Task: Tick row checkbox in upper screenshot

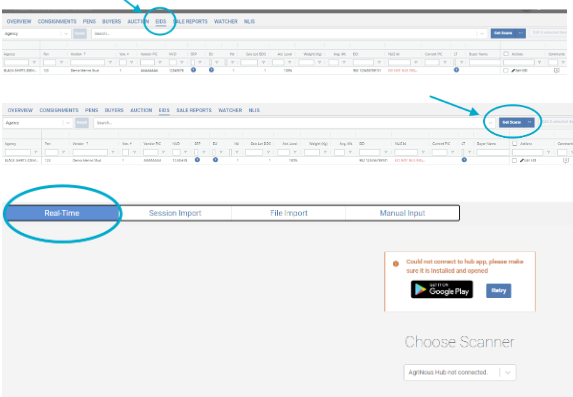Action: [x=505, y=71]
